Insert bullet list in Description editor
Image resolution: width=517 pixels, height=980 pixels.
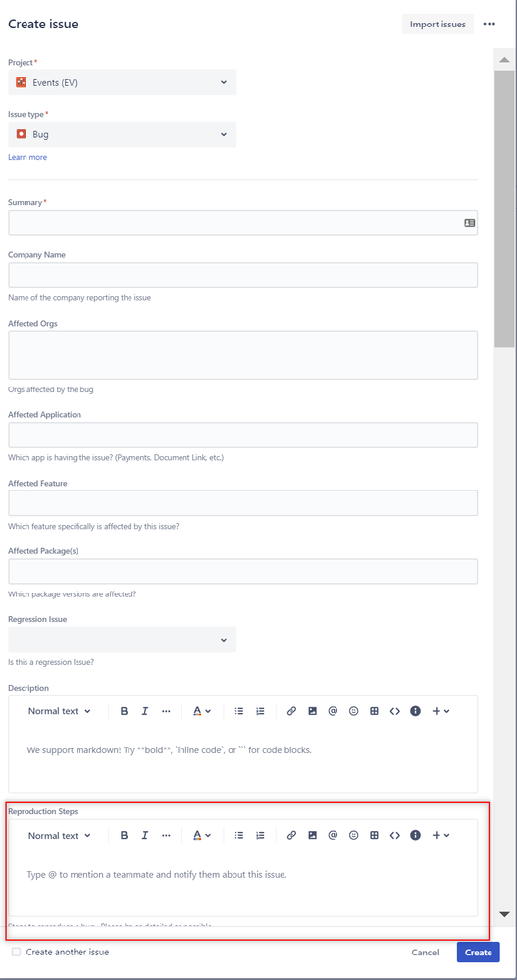[238, 711]
